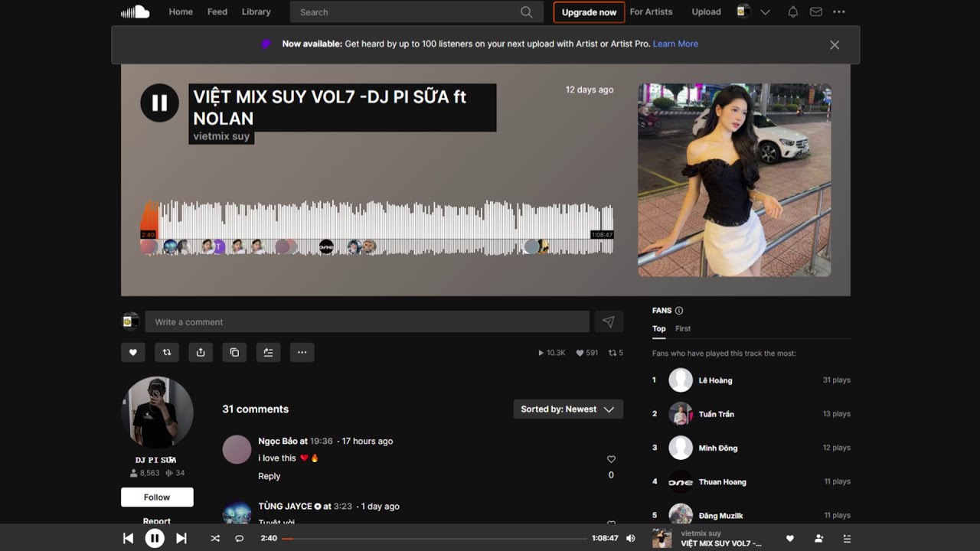Follow DJ PI SỮA
Screen dimensions: 980x551
coord(157,497)
